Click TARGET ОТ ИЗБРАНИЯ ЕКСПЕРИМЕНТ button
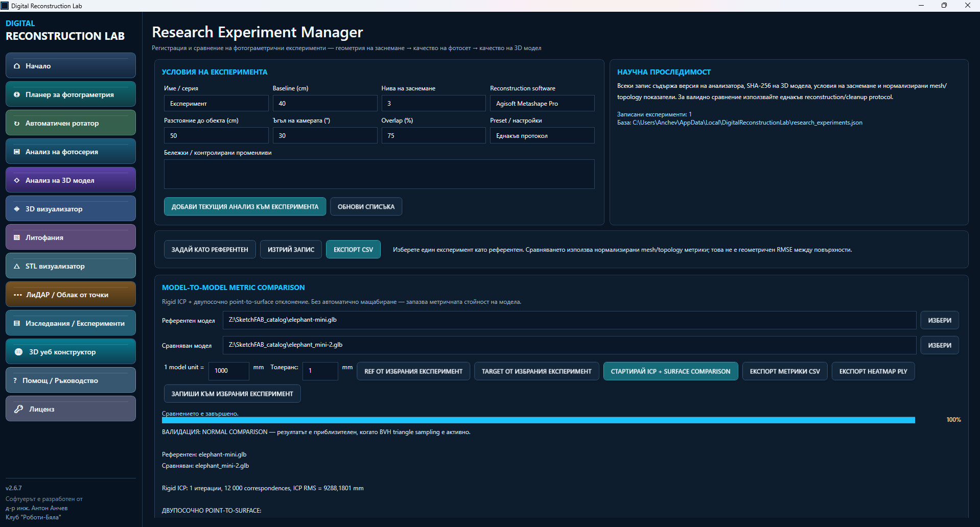The height and width of the screenshot is (527, 980). tap(536, 371)
